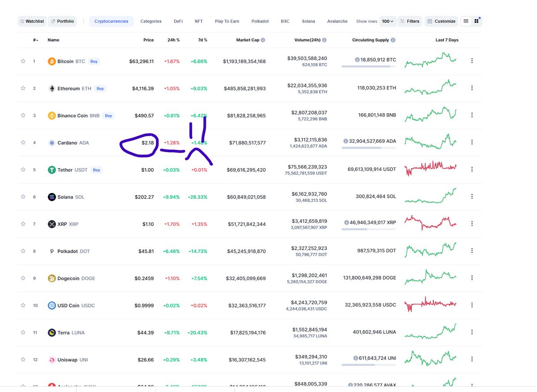Open the three-dot menu for Bitcoin
This screenshot has height=392, width=537.
coord(472,61)
